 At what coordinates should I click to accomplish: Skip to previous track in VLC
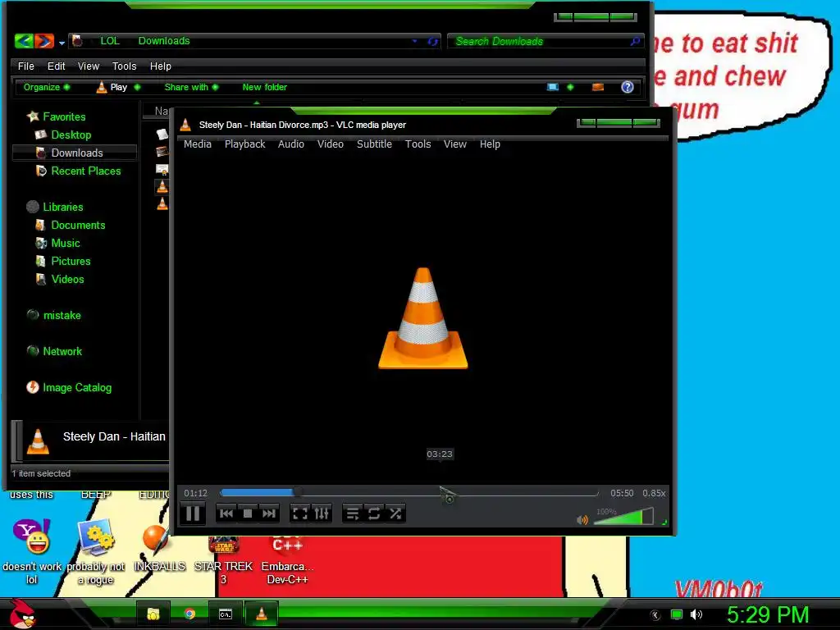226,514
